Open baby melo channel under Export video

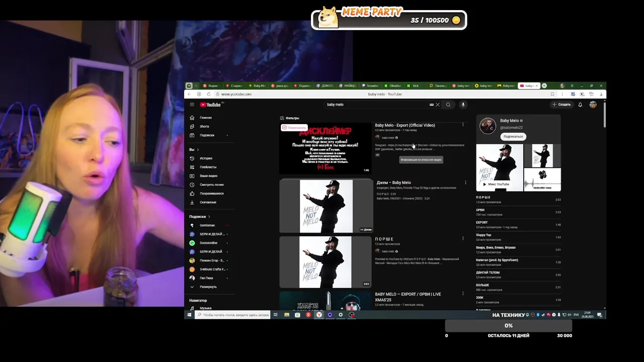click(388, 137)
